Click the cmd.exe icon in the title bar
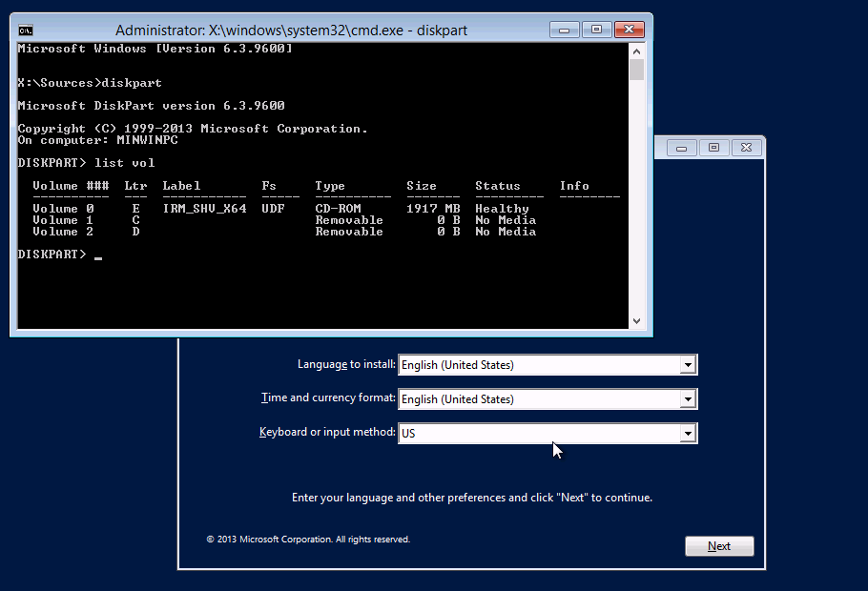 click(26, 30)
